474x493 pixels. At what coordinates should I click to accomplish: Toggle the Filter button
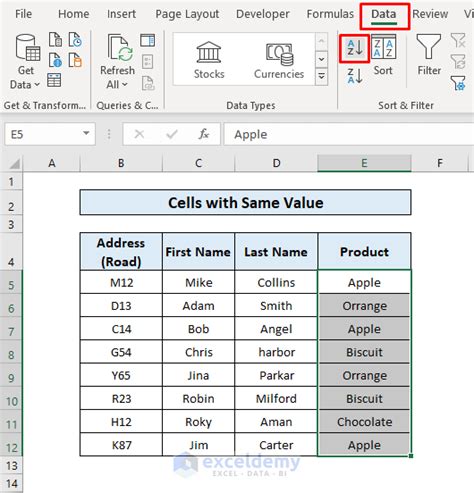coord(429,55)
